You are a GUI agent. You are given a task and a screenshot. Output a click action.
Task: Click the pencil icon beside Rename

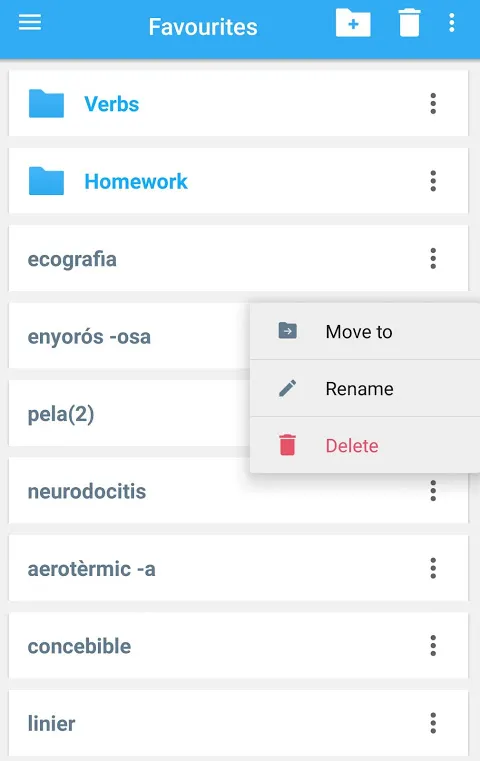(287, 388)
